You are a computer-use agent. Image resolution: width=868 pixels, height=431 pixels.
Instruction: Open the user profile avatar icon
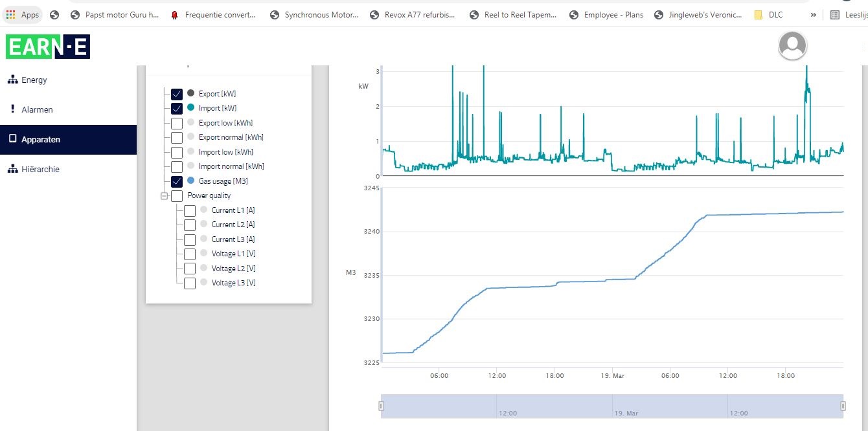click(793, 45)
